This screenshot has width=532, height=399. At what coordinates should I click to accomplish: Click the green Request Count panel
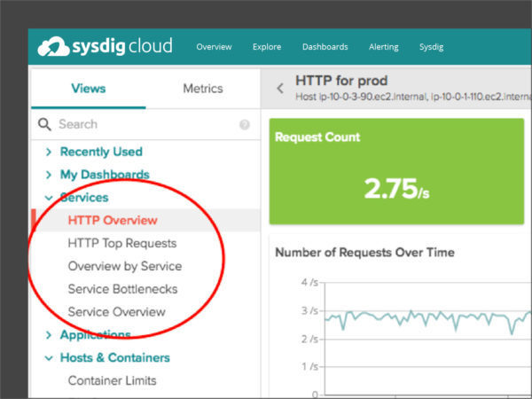(396, 171)
